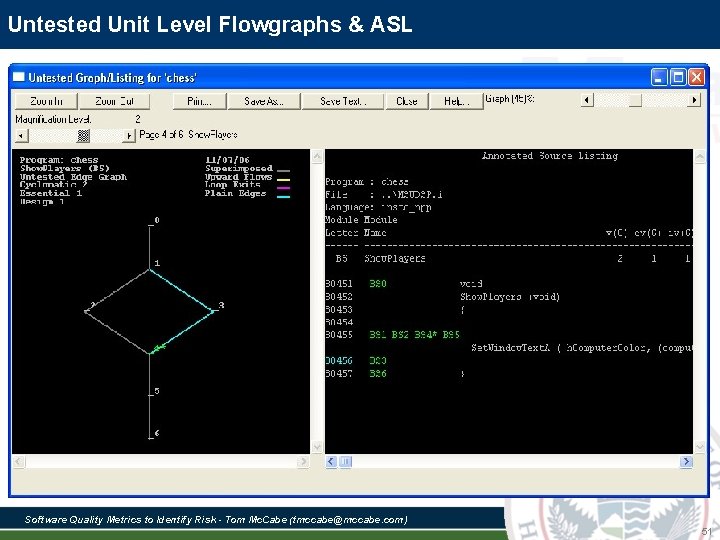Choose the Save As button
Viewport: 720px width, 540px height.
pos(264,101)
